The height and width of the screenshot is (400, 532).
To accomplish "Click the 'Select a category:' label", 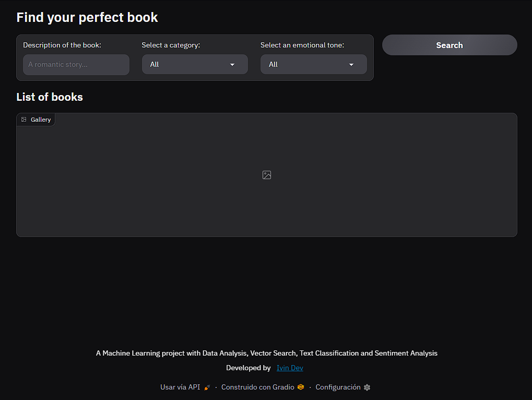I will pyautogui.click(x=171, y=45).
